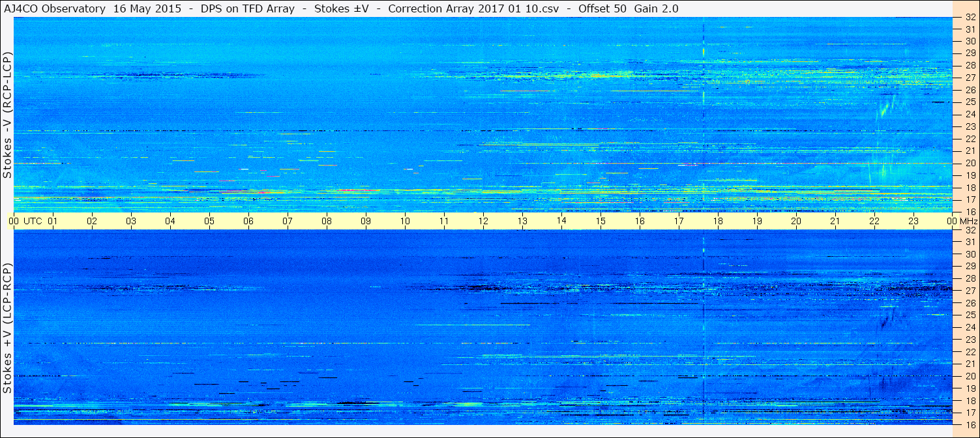This screenshot has height=438, width=980.
Task: Click the "Stokes +V (LCP-RCP)" axis label
Action: point(7,329)
